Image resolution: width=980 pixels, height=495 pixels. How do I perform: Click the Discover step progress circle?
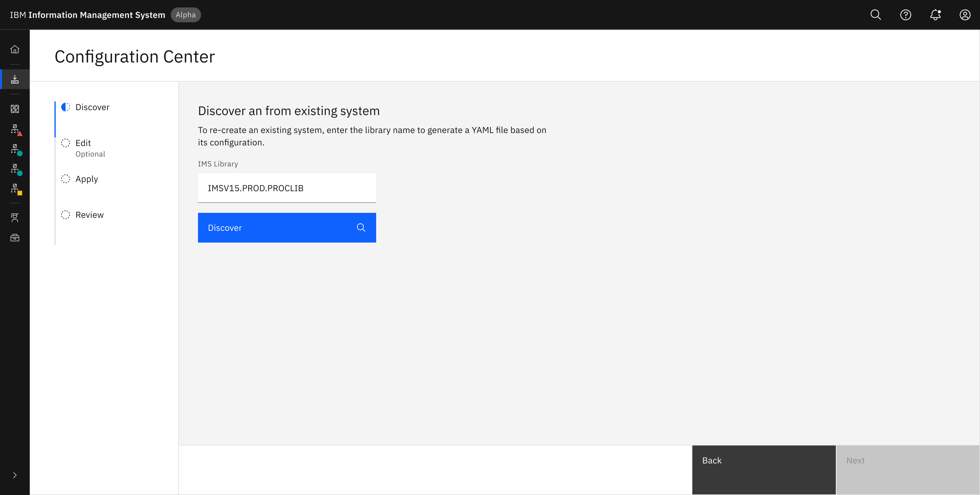pyautogui.click(x=66, y=107)
